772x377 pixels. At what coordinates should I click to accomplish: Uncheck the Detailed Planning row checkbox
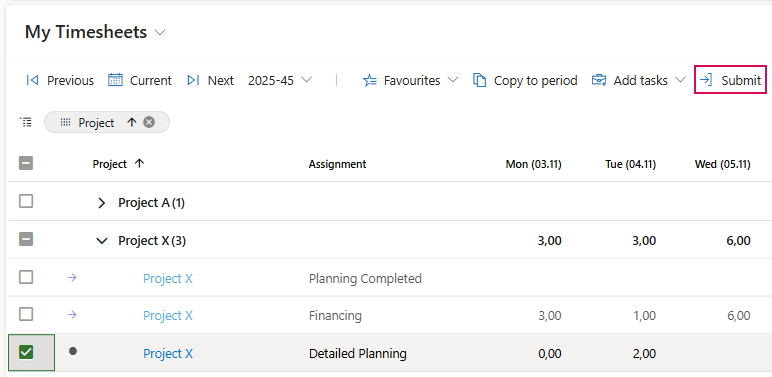[26, 351]
